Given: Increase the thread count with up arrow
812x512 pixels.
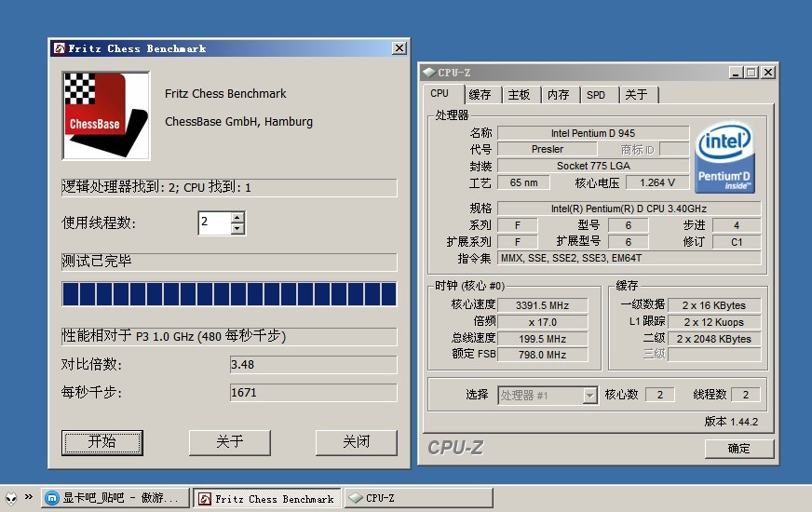Looking at the screenshot, I should click(x=237, y=218).
